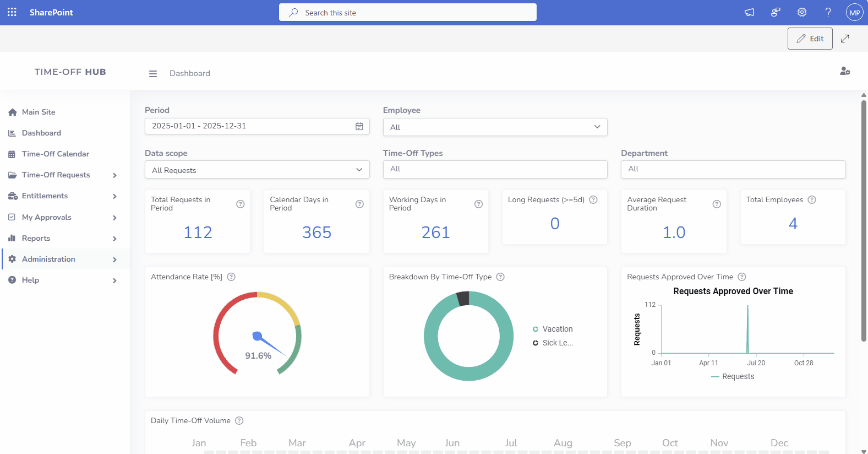Image resolution: width=868 pixels, height=454 pixels.
Task: Toggle Sick Leave series in chart legend
Action: click(553, 343)
